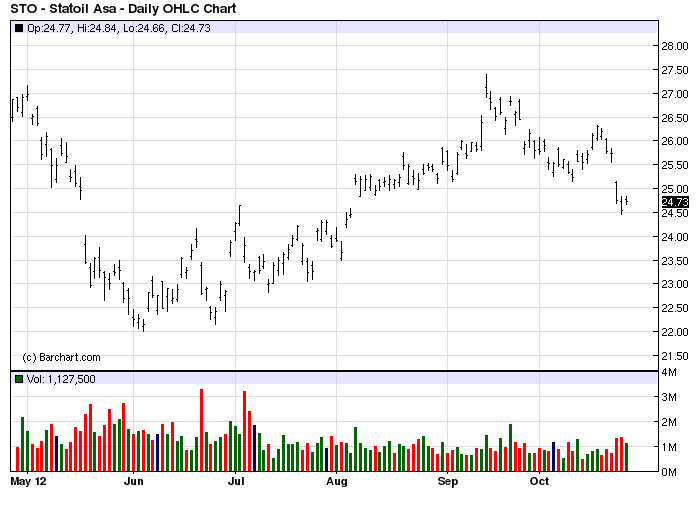Screen dimensions: 700x512
Task: Click the 27.50 price axis label
Action: (x=675, y=70)
